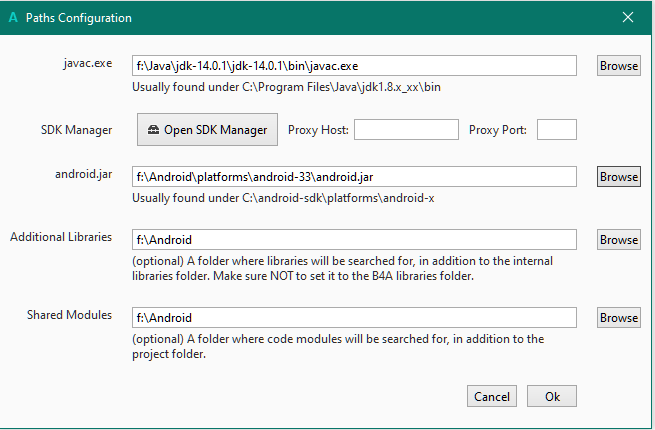Screen dimensions: 655x430
Task: Click the Paths Configuration title bar text
Action: (x=80, y=18)
